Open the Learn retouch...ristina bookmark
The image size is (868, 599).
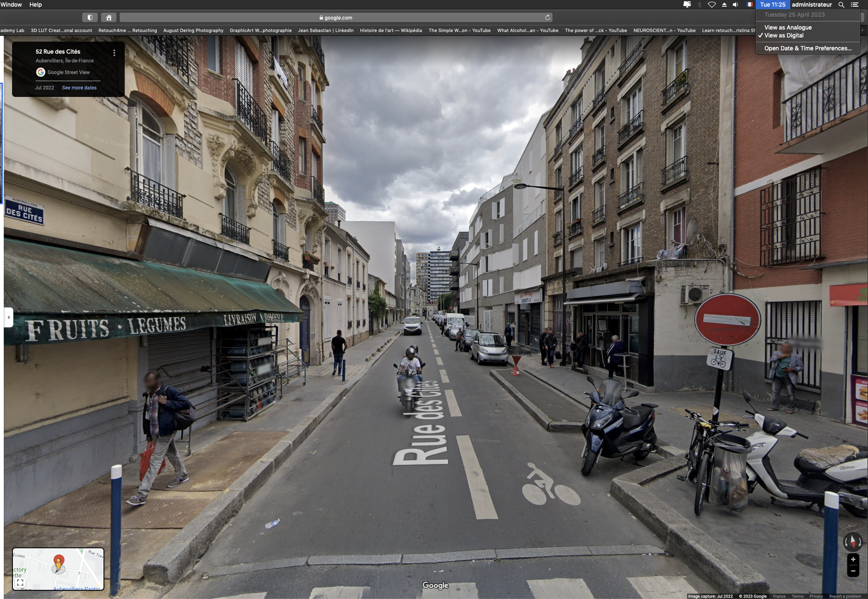pyautogui.click(x=728, y=30)
